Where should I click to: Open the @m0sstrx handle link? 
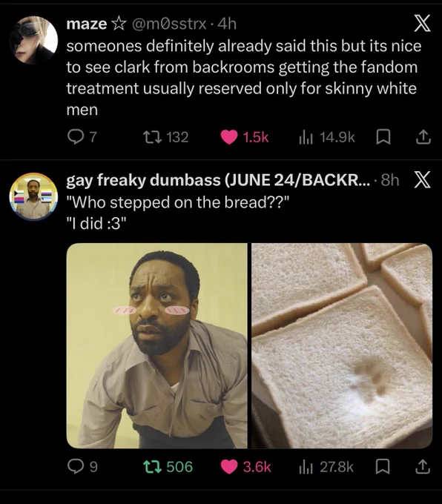169,24
